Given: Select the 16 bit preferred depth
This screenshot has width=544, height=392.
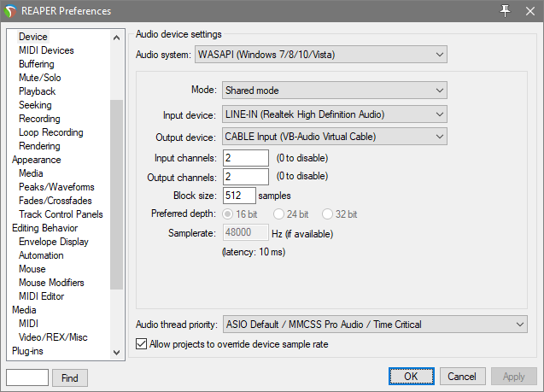Looking at the screenshot, I should (228, 214).
